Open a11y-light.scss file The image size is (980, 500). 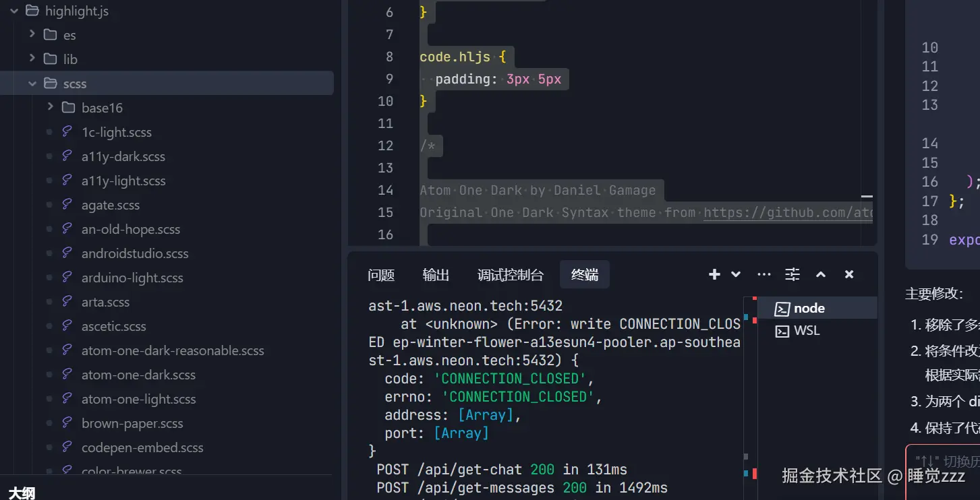pyautogui.click(x=123, y=181)
